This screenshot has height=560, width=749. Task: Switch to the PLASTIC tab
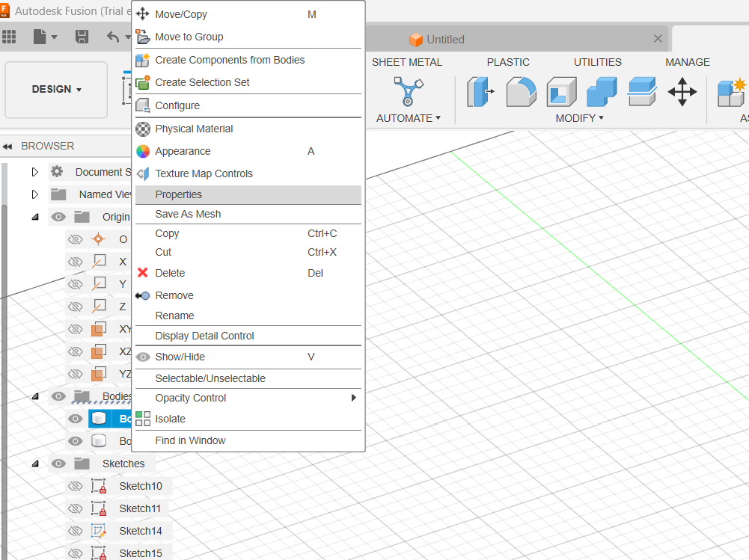tap(508, 62)
